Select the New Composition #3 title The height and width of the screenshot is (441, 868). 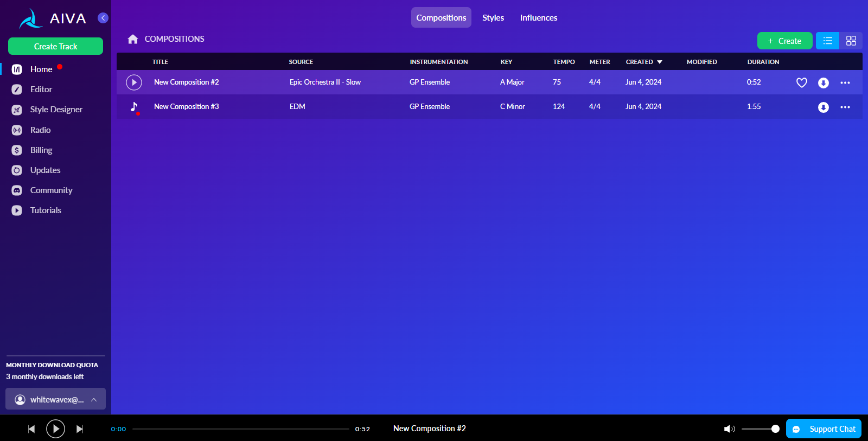tap(187, 107)
